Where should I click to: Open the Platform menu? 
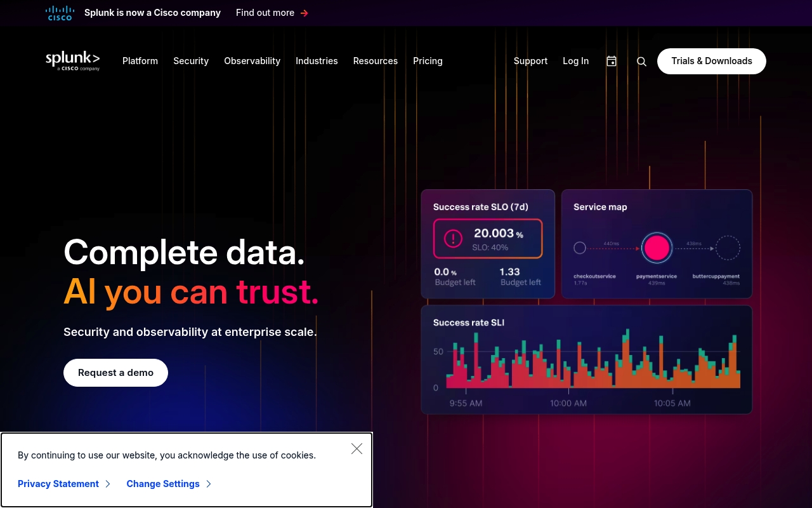point(140,61)
